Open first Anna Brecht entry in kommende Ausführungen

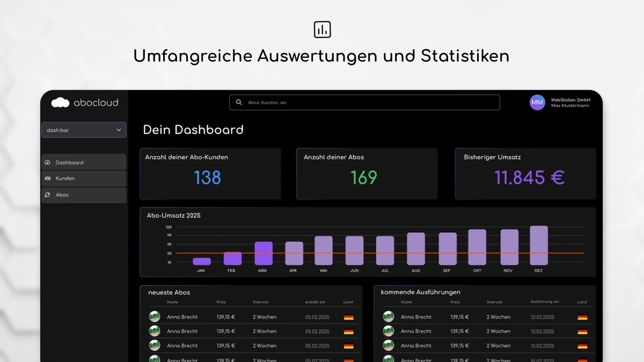coord(416,317)
